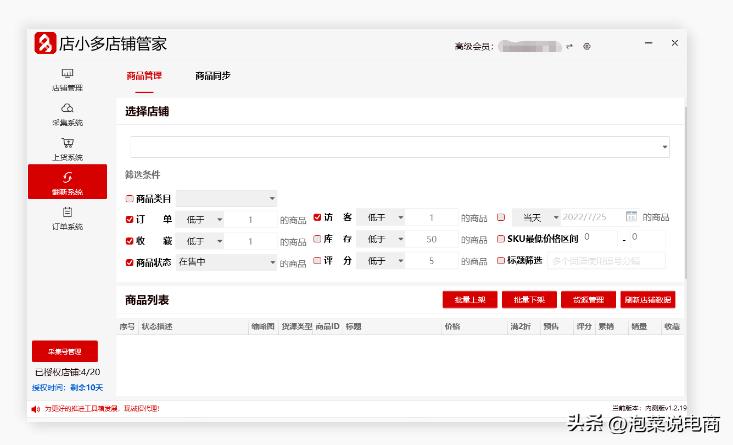
Task: Open the 当天 date range dropdown
Action: [536, 217]
